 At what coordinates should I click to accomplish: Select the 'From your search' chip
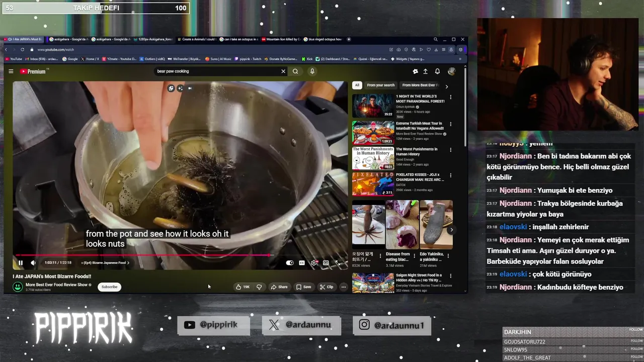(x=381, y=85)
